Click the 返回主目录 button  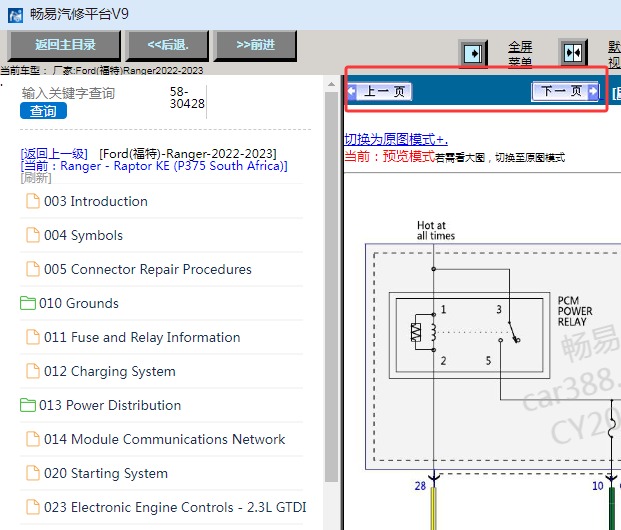[65, 45]
